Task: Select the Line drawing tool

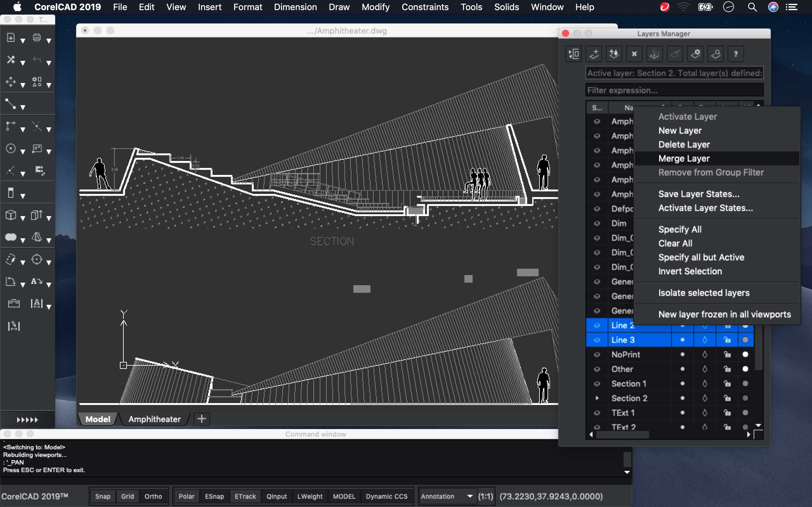Action: 11,104
